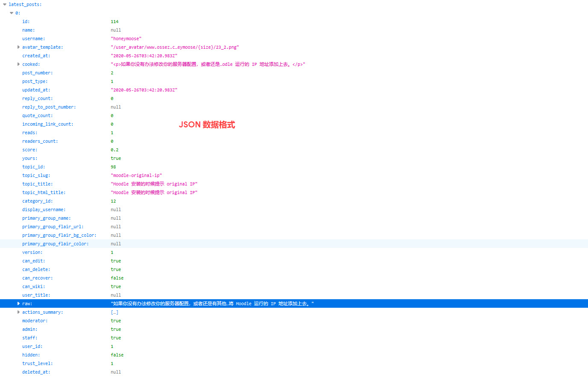The image size is (588, 377).
Task: Click the deleted_at key row
Action: pyautogui.click(x=36, y=372)
